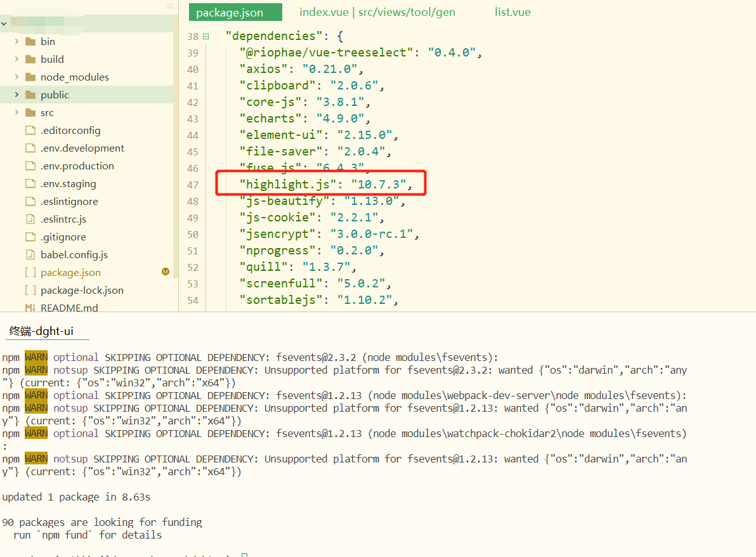Click the src folder icon

tap(30, 113)
